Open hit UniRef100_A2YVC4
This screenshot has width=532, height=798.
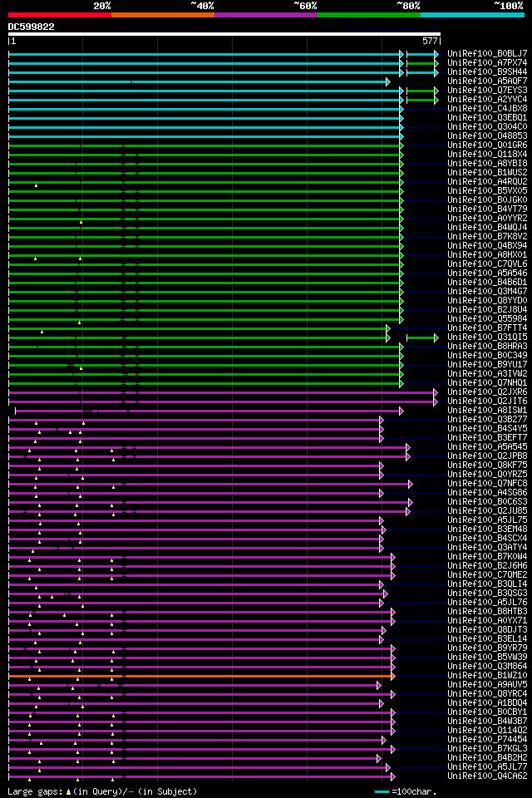(x=487, y=99)
